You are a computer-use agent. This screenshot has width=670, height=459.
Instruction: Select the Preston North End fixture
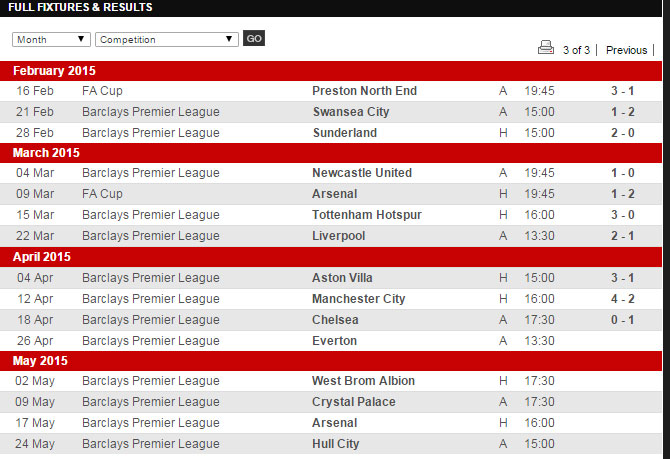[364, 91]
